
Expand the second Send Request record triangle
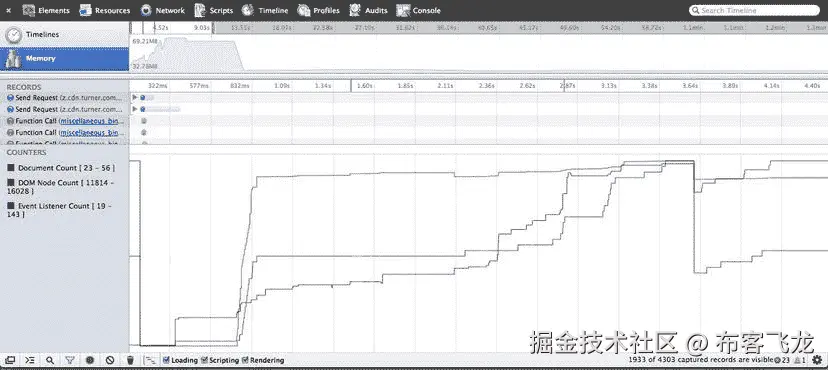[135, 109]
